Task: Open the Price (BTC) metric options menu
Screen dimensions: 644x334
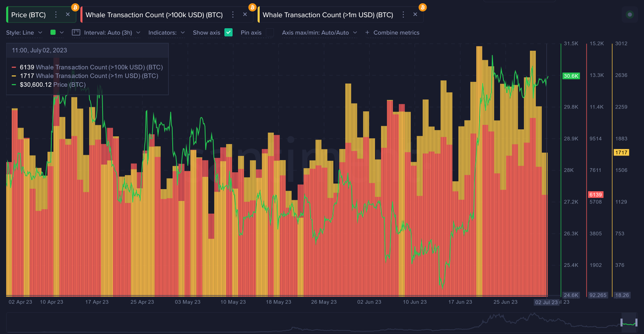Action: (x=56, y=14)
